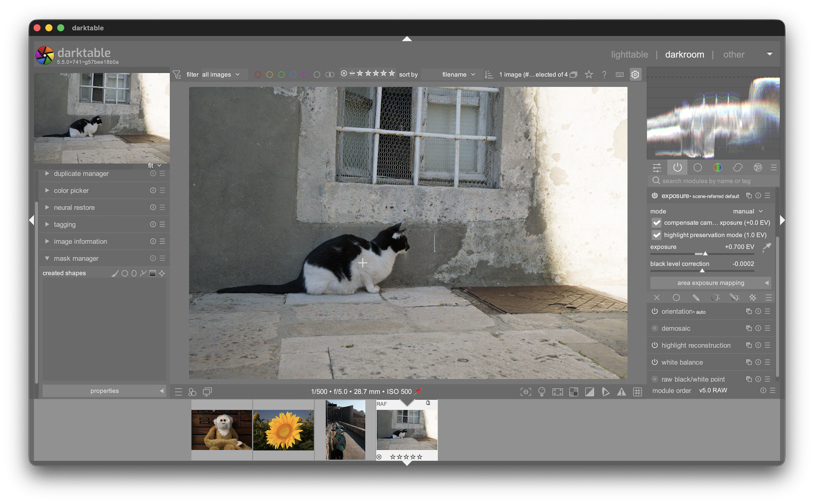
Task: Uncheck highlight preservation mode checkbox
Action: pos(657,235)
